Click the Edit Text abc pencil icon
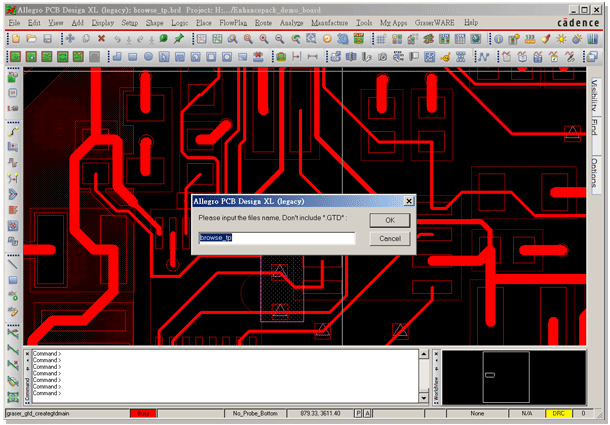 13,311
